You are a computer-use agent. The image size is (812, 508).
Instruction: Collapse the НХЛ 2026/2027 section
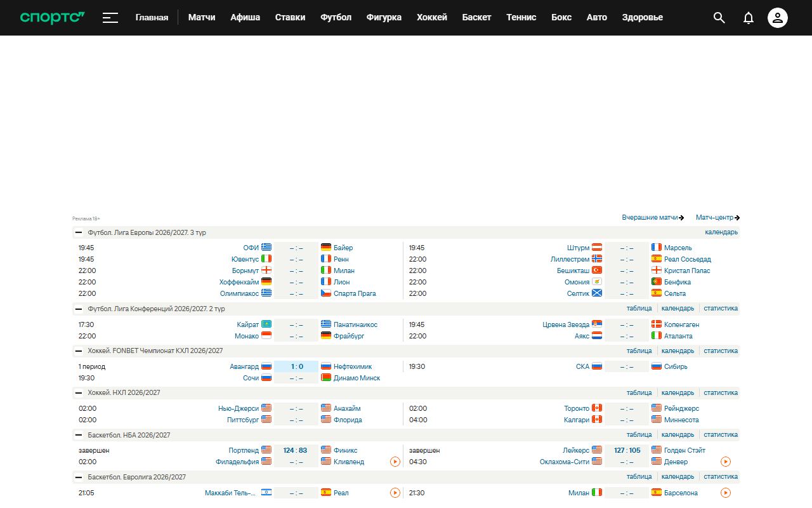tap(79, 393)
